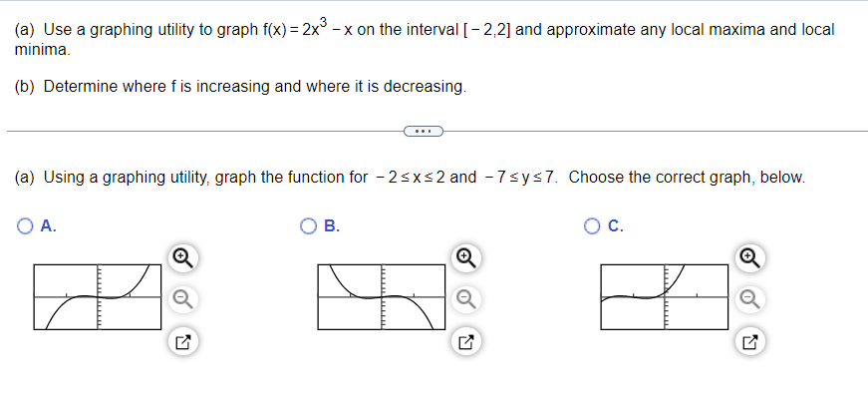Pick answer option C radio button
The height and width of the screenshot is (411, 868).
592,226
